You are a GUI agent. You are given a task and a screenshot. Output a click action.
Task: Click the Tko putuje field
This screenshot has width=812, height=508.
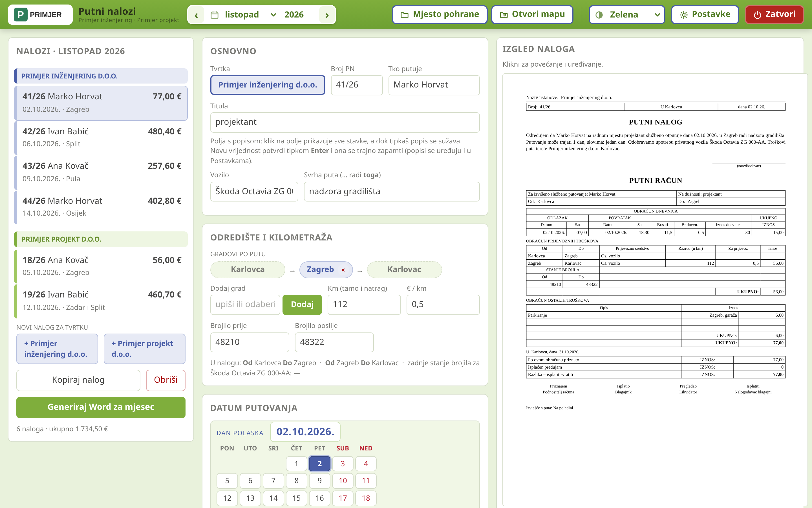(x=434, y=85)
